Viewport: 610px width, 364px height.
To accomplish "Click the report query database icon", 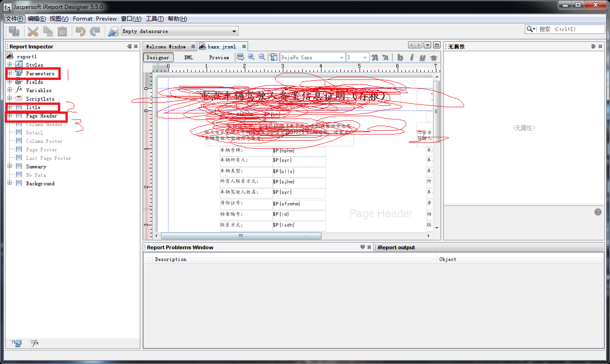I will (240, 57).
